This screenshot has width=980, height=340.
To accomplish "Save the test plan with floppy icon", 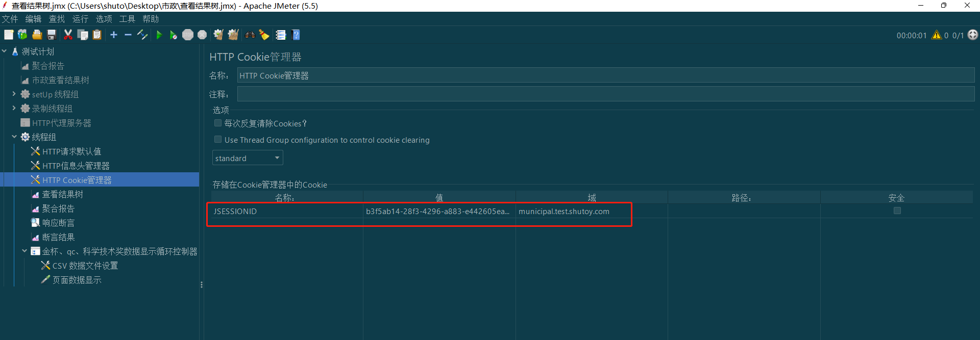I will click(x=52, y=35).
